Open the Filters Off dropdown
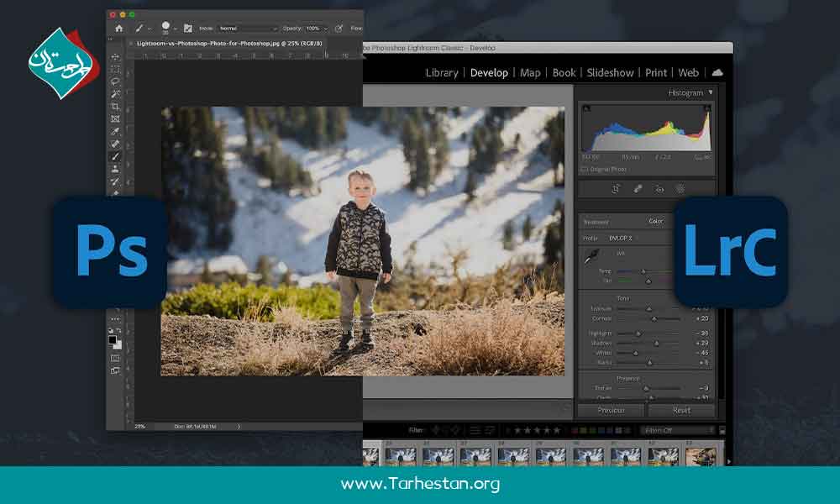This screenshot has height=504, width=840. 678,430
